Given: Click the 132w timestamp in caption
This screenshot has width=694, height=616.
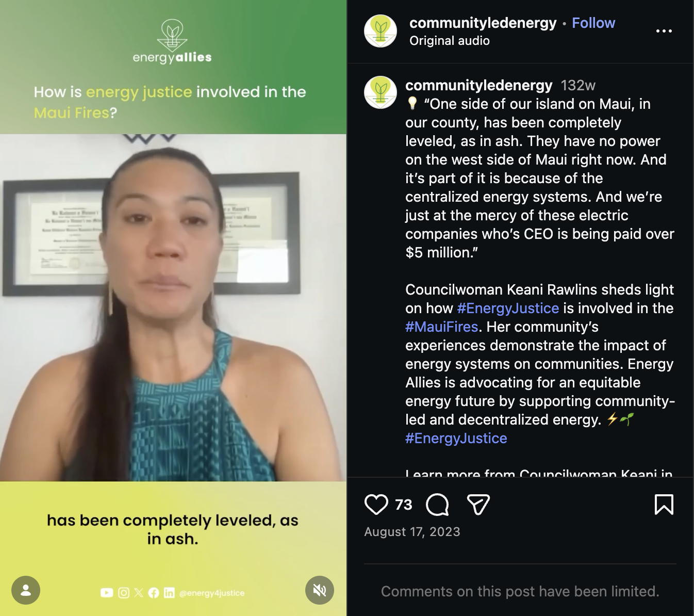Looking at the screenshot, I should coord(578,85).
